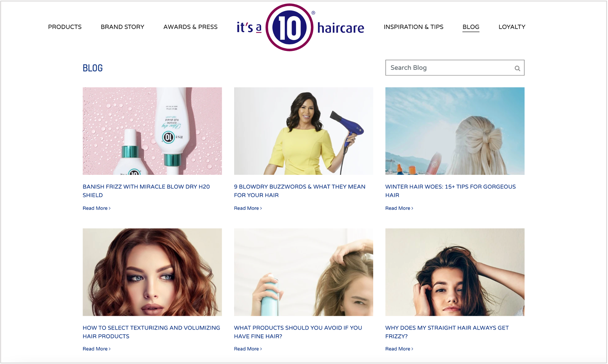Open Banish Frizz with Miracle Blow Dry article title
The image size is (608, 364).
coord(146,191)
